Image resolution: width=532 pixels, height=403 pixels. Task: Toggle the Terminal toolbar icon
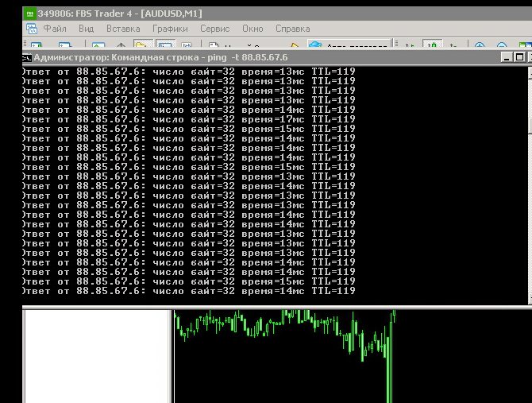(166, 45)
